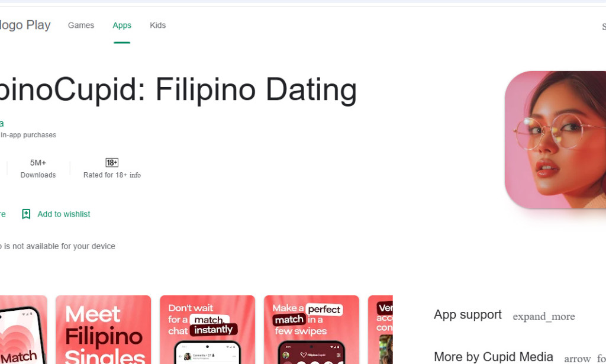Click the arrow beside More by Cupid Media
The width and height of the screenshot is (606, 364).
(577, 357)
